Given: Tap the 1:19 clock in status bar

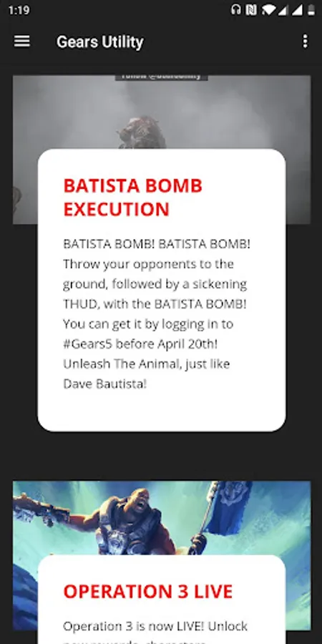Looking at the screenshot, I should [x=19, y=10].
